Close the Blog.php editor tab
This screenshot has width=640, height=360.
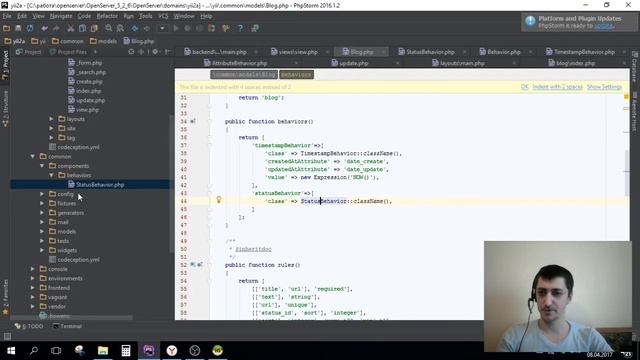[383, 52]
